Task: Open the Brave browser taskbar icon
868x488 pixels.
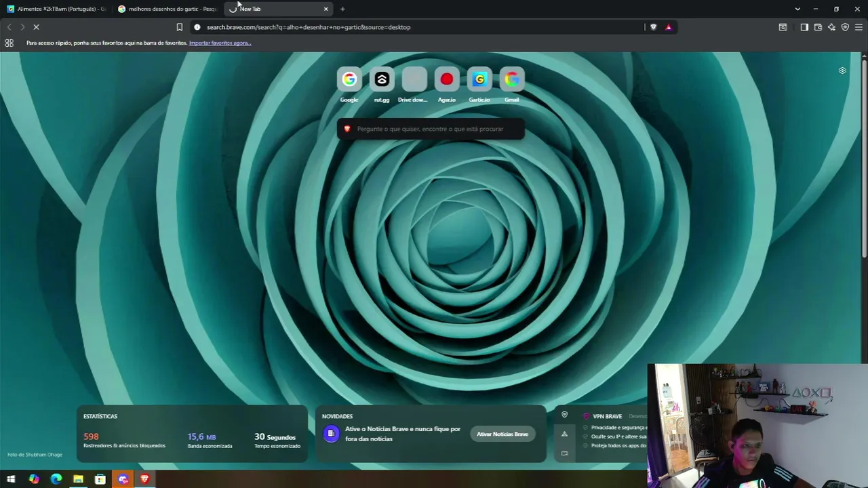Action: coord(144,479)
